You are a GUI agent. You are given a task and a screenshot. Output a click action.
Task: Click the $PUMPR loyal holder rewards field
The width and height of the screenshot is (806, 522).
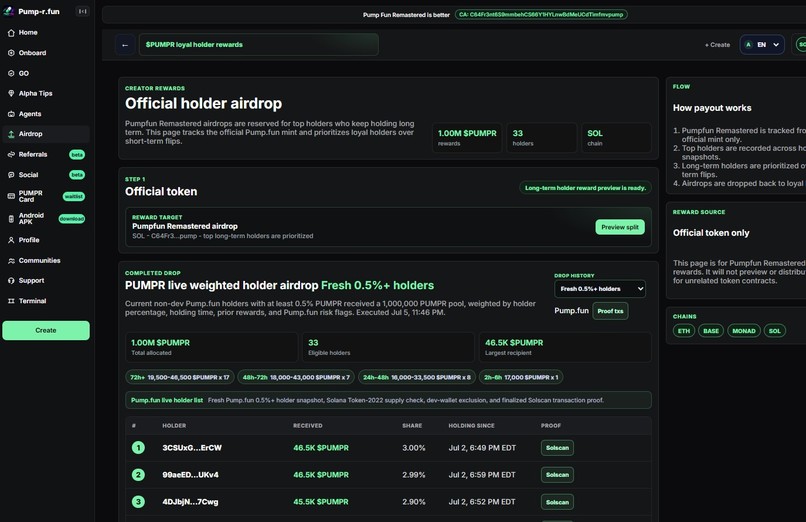[259, 45]
